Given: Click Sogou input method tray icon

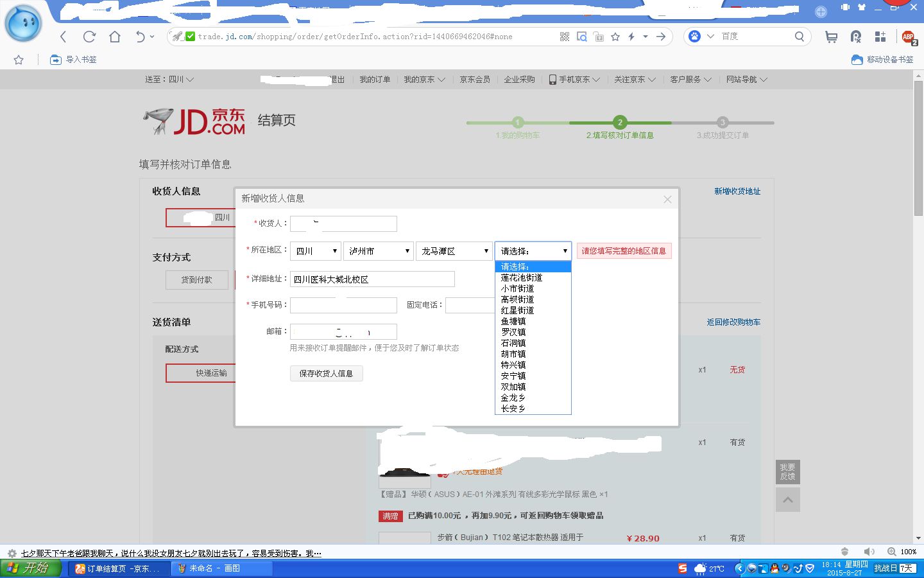Looking at the screenshot, I should pyautogui.click(x=682, y=568).
